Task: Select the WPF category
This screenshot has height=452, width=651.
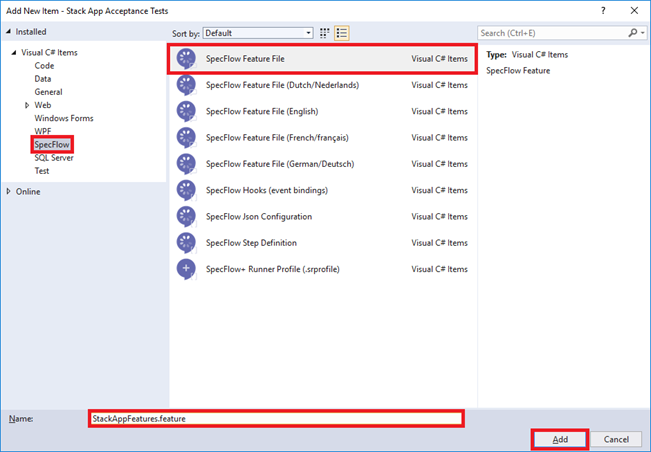Action: point(42,131)
